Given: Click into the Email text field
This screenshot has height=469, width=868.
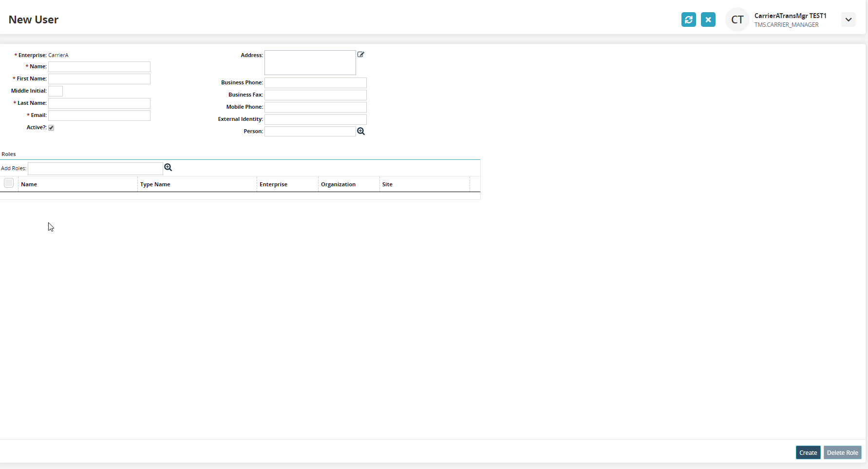Looking at the screenshot, I should tap(99, 116).
